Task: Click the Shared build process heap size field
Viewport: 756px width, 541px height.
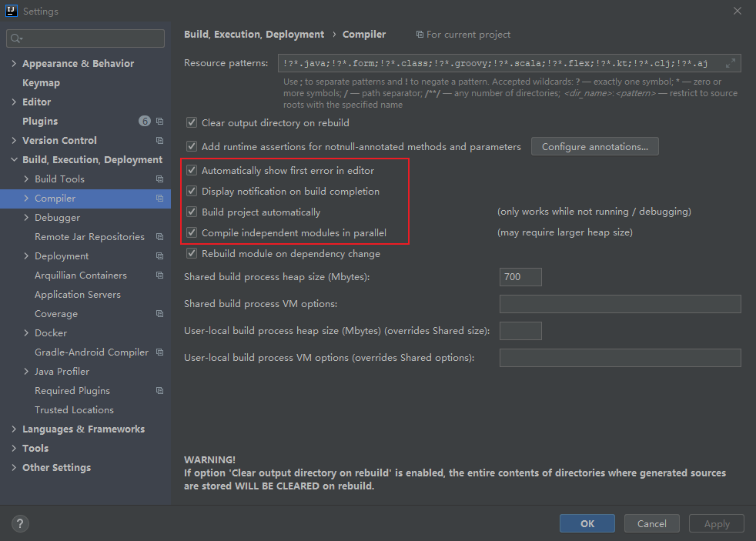Action: tap(520, 277)
